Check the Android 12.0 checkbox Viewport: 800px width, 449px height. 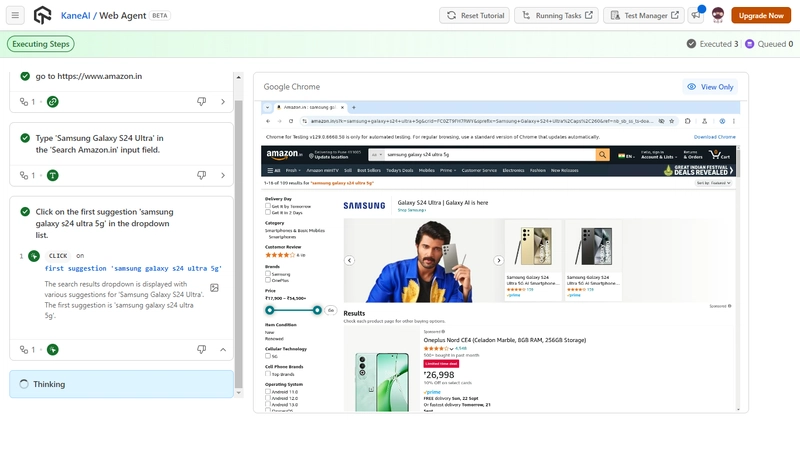(268, 397)
